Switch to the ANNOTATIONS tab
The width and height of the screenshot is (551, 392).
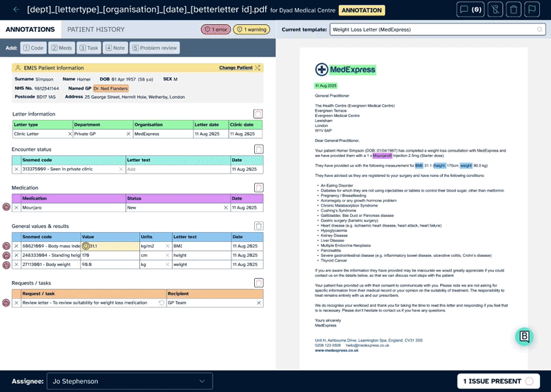click(x=30, y=29)
